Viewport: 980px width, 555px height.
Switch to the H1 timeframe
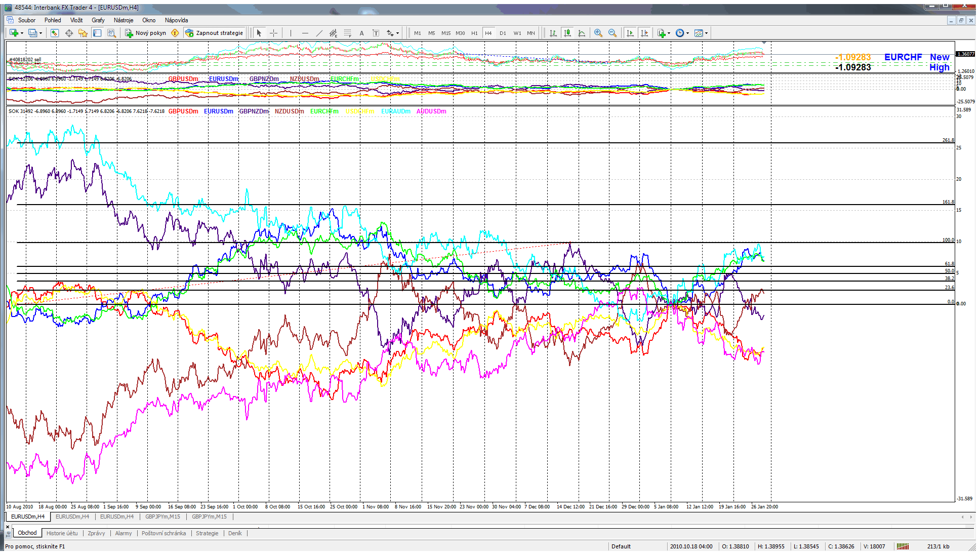coord(474,33)
